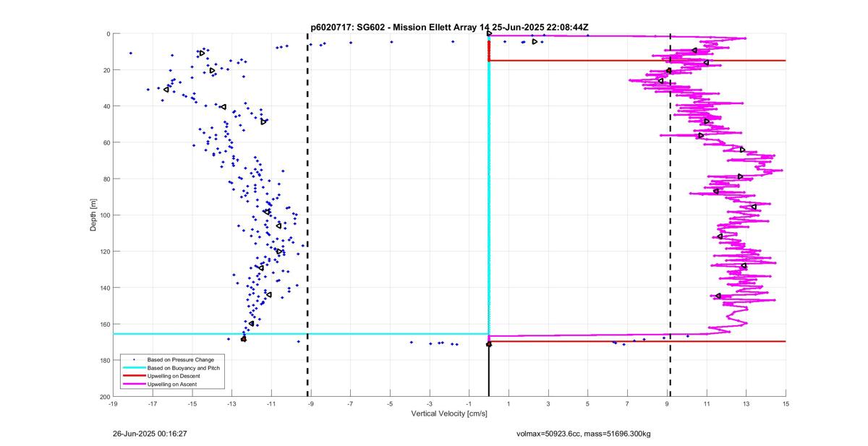Click the 'volmax=50923.6cc, mass=51696.300kg' footer text
The height and width of the screenshot is (446, 868).
tap(584, 434)
